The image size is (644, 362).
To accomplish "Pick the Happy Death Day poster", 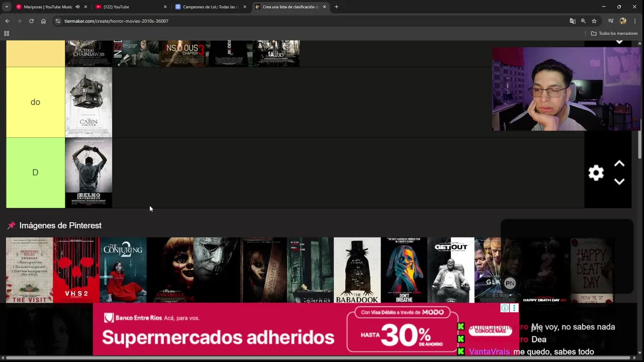I will point(591,270).
